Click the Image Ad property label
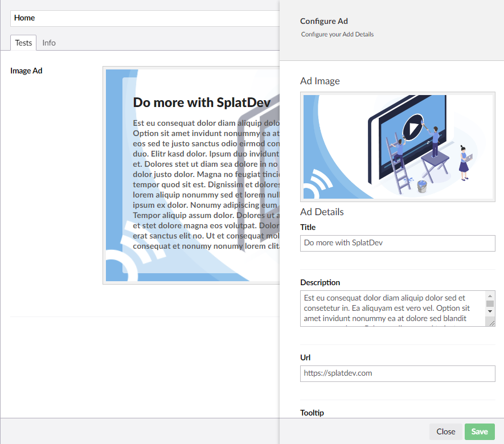504x444 pixels. click(x=26, y=71)
